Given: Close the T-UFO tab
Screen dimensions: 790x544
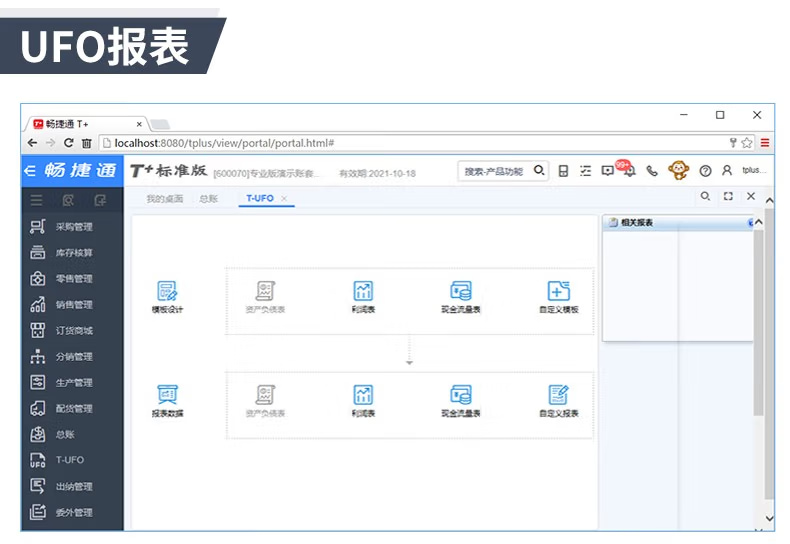Looking at the screenshot, I should coord(284,198).
